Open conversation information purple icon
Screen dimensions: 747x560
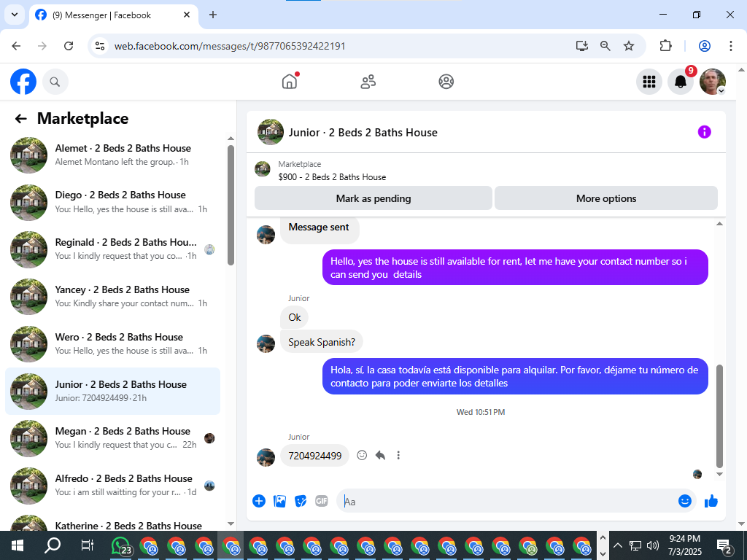[x=705, y=132]
